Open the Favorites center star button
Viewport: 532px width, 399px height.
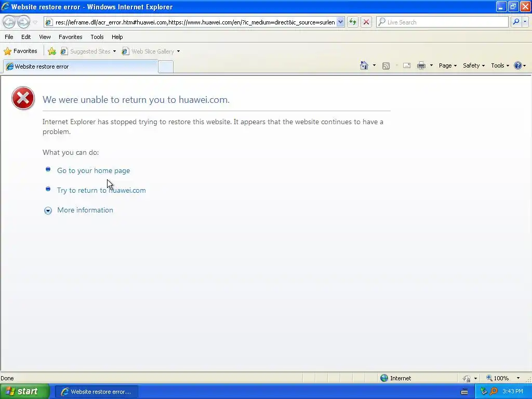(20, 51)
